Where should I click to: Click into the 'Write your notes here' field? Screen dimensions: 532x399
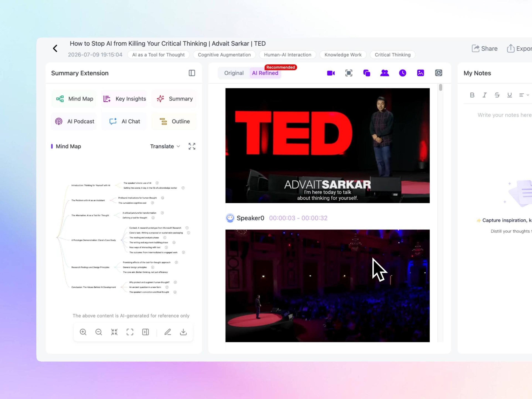tap(505, 115)
